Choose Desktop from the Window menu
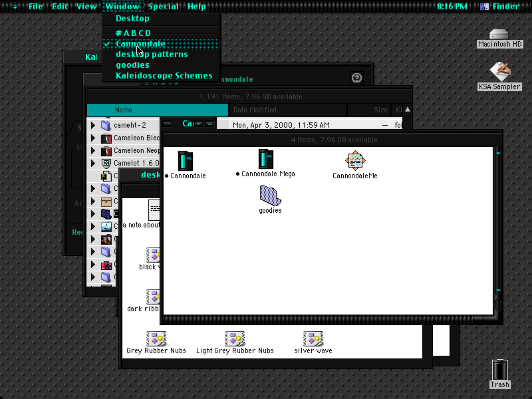Screen dimensions: 532x399 tap(162, 19)
